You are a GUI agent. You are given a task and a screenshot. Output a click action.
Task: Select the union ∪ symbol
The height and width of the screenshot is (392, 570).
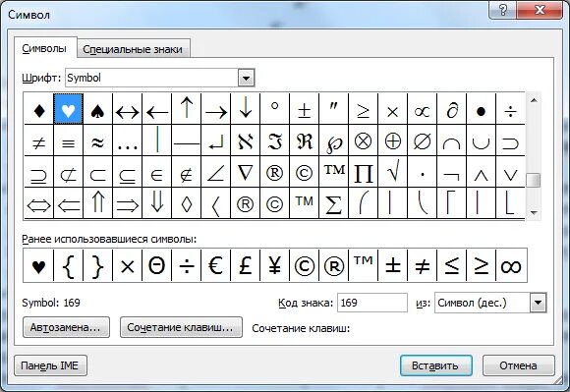click(481, 140)
